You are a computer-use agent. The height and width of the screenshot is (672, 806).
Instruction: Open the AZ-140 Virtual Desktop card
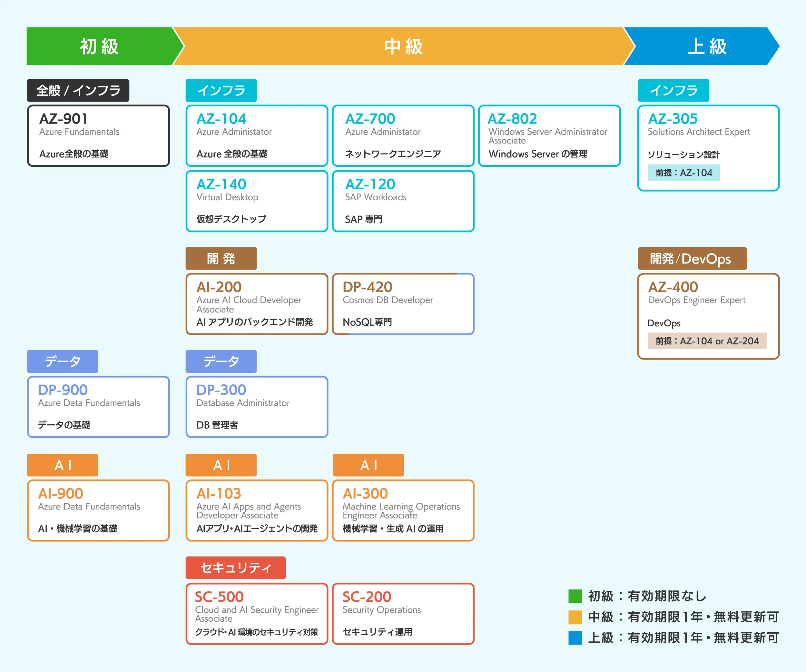(x=257, y=201)
